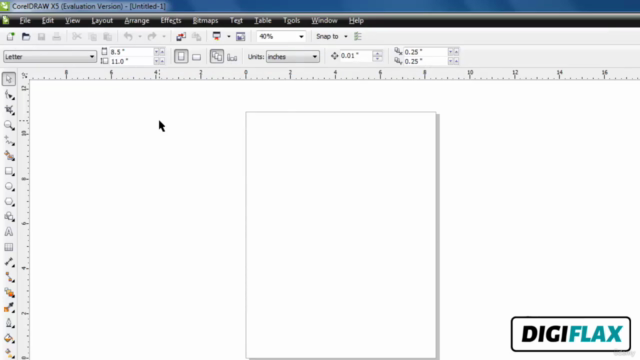Screen dimensions: 640x360
Task: Select the Shape tool
Action: [x=9, y=95]
